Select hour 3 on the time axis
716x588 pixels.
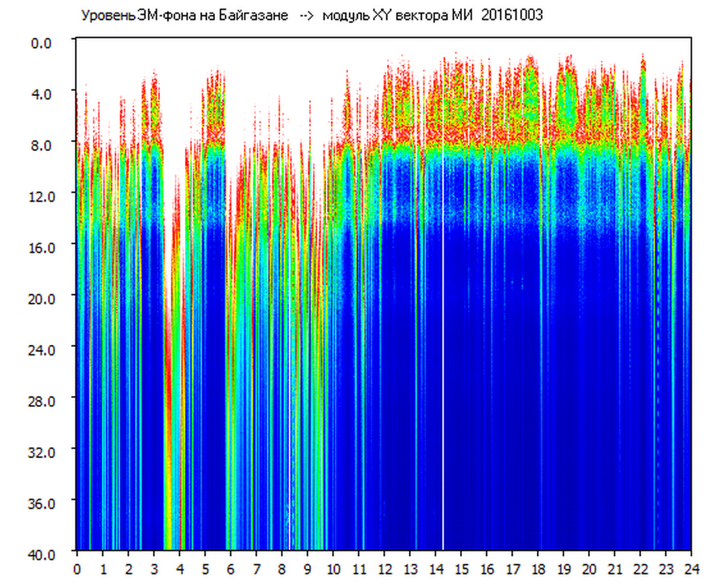[154, 569]
